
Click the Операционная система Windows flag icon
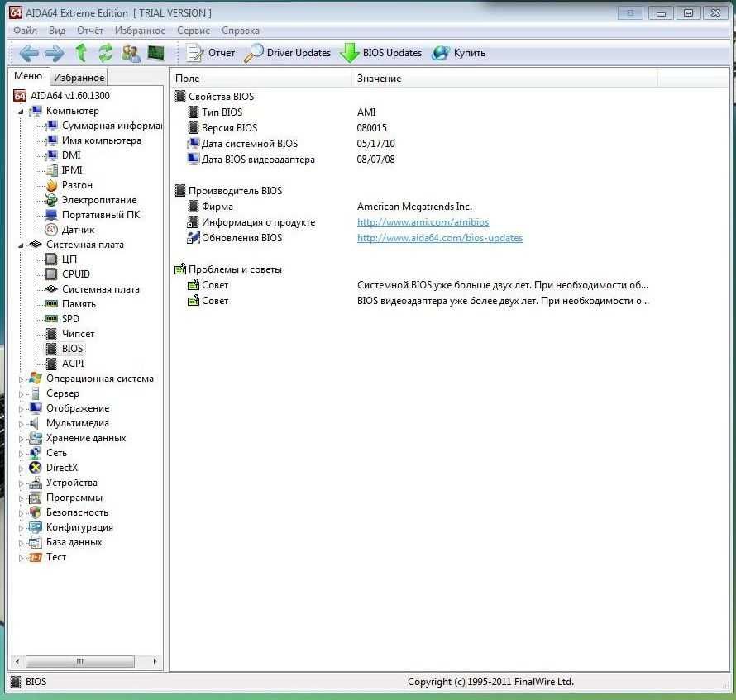[36, 379]
